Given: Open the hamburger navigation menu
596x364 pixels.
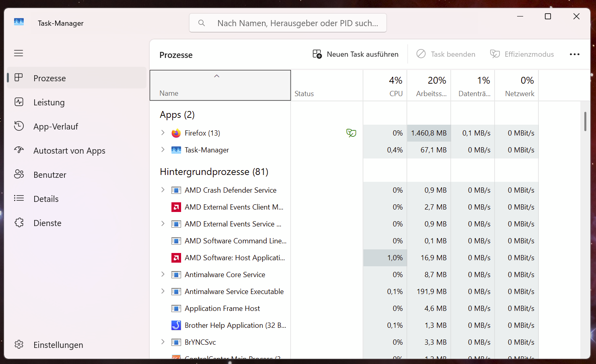Looking at the screenshot, I should tap(19, 53).
